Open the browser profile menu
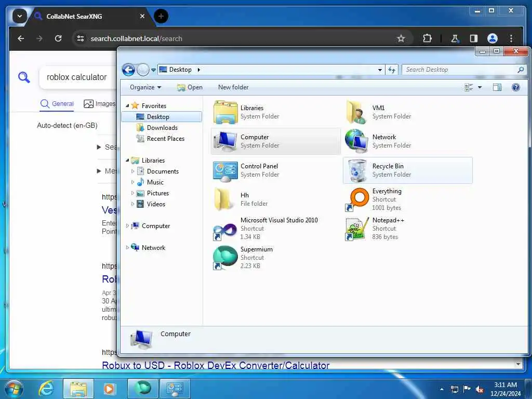 [x=493, y=38]
